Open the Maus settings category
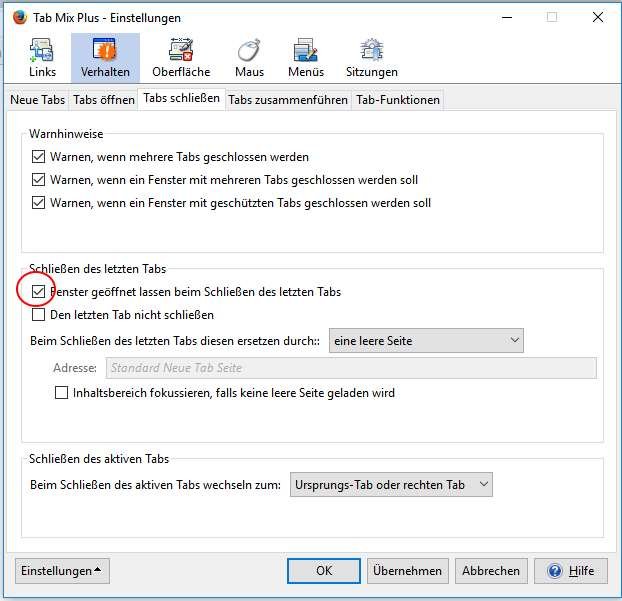The image size is (622, 601). click(x=249, y=58)
